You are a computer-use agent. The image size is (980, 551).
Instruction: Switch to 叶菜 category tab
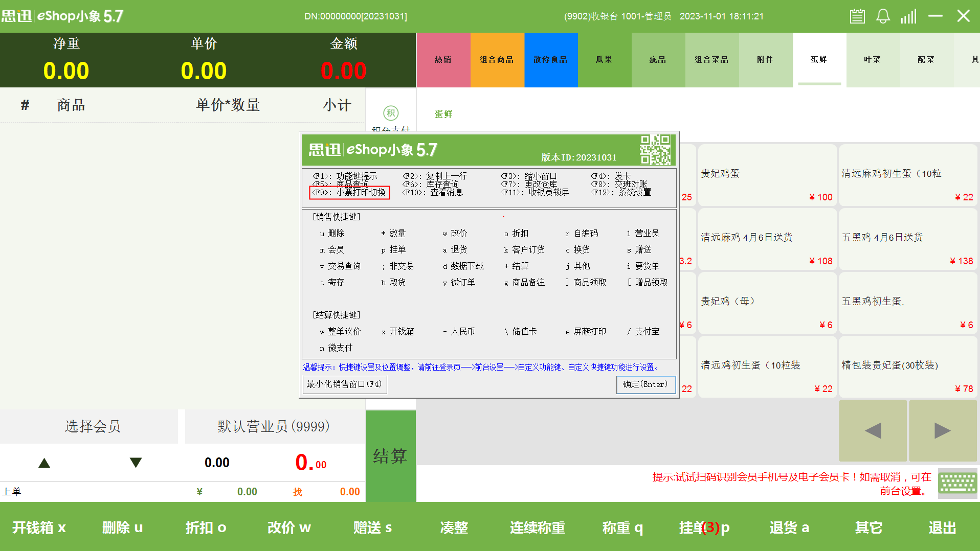click(873, 60)
